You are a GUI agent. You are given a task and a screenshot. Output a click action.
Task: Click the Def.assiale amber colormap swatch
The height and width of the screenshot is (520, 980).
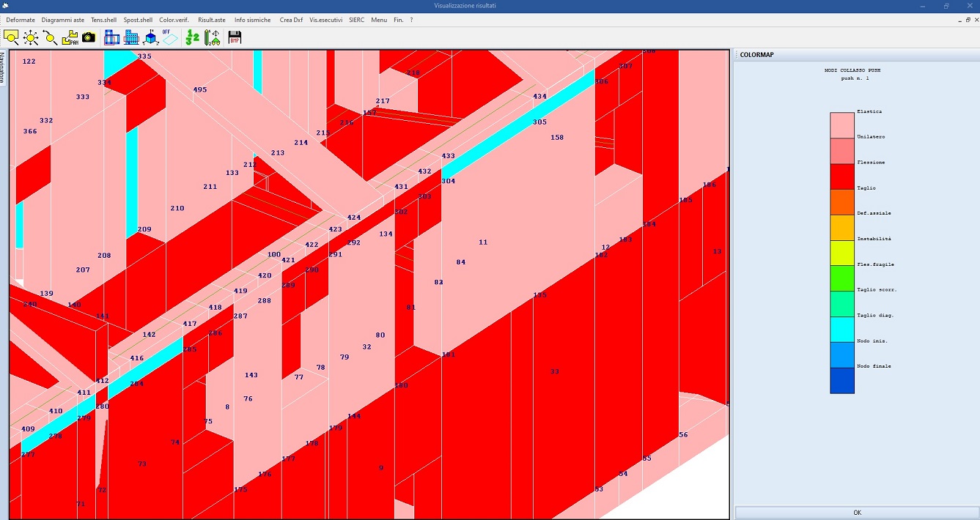pos(842,228)
